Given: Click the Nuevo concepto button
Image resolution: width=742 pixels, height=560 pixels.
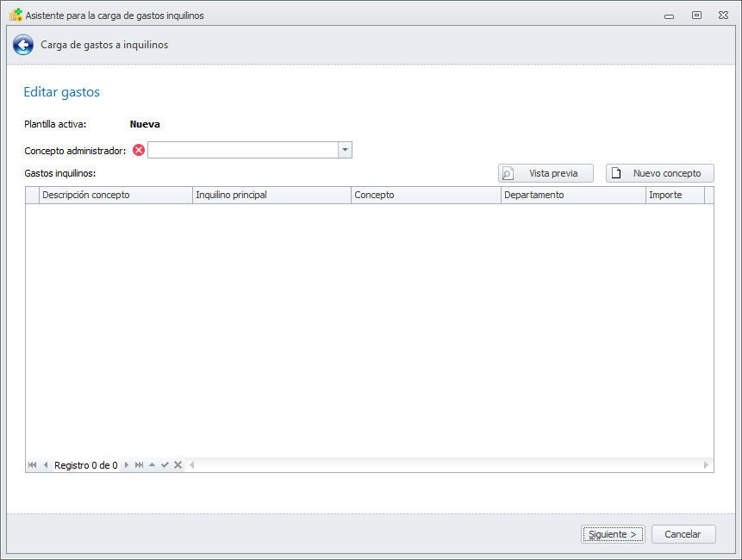Looking at the screenshot, I should 659,173.
